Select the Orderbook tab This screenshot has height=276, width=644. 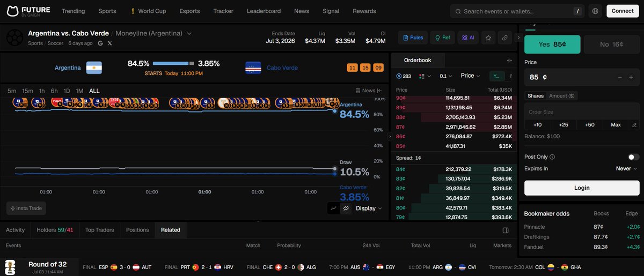(418, 60)
